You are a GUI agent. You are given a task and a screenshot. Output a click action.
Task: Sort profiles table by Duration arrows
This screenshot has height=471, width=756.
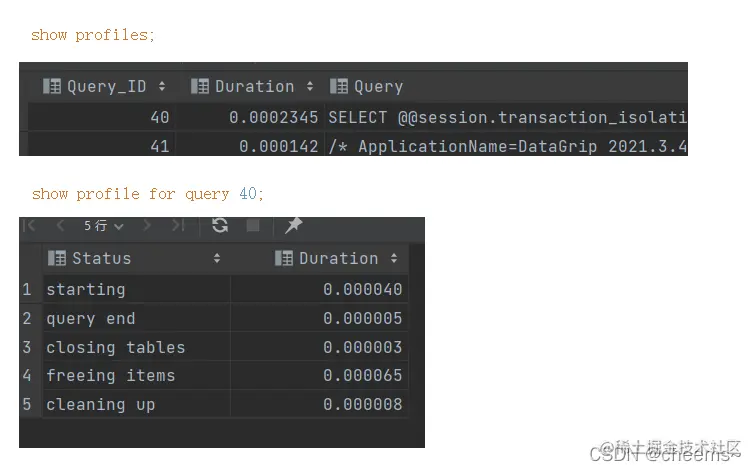click(310, 86)
